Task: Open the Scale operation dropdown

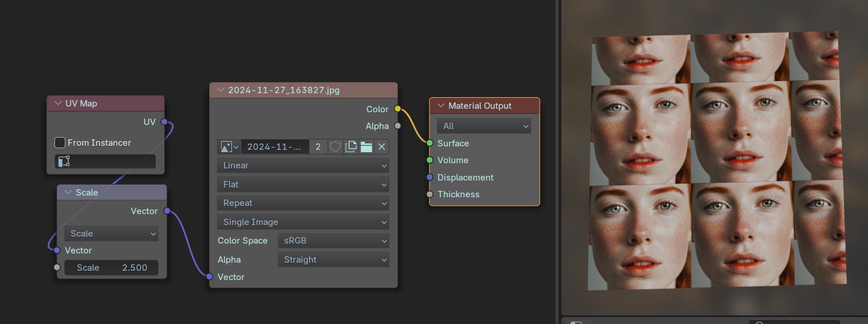Action: pos(111,234)
